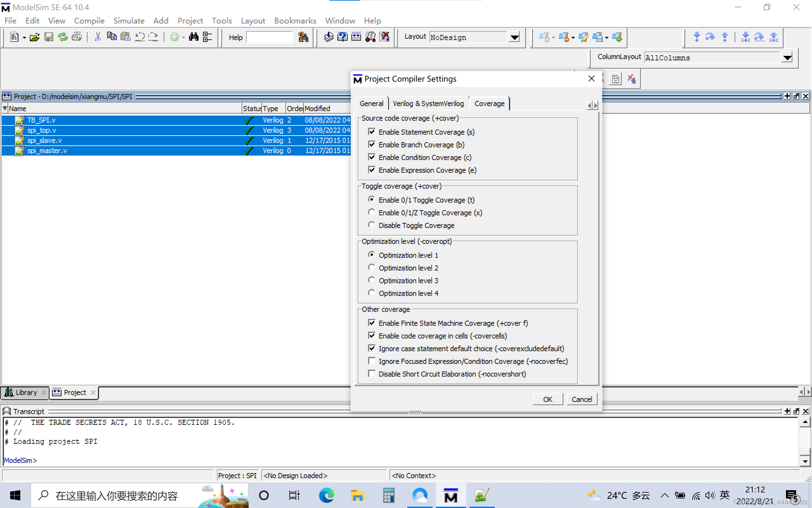
Task: Click the binoculars Find icon
Action: 193,37
